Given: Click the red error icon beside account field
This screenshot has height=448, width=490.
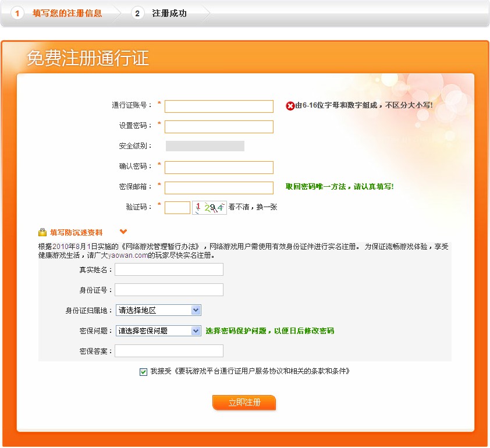Looking at the screenshot, I should pyautogui.click(x=290, y=106).
